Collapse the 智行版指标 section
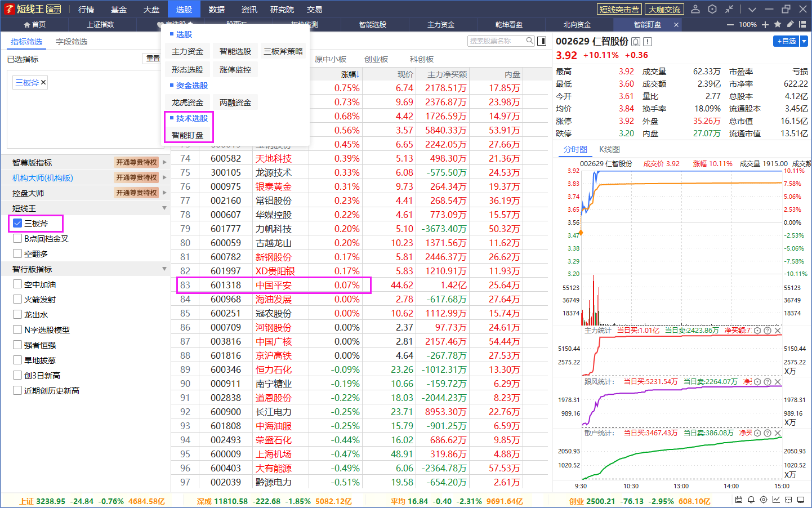The height and width of the screenshot is (508, 812). click(164, 269)
